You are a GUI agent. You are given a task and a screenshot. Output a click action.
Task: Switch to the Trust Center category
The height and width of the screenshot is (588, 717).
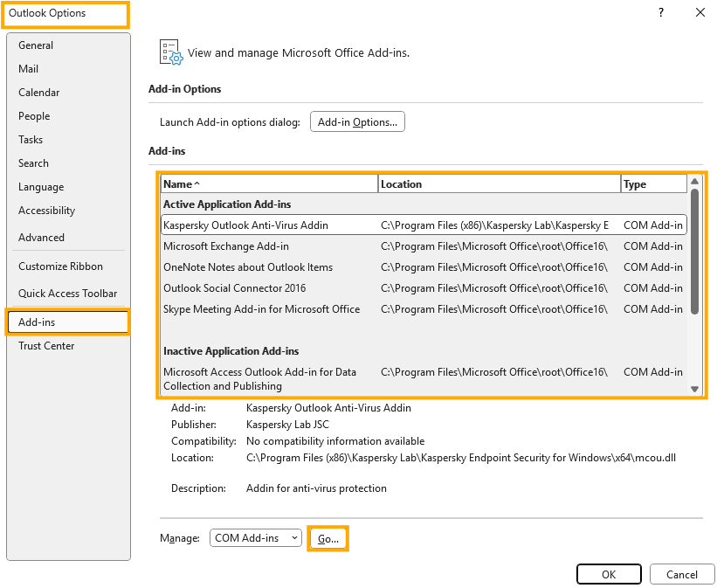(46, 346)
